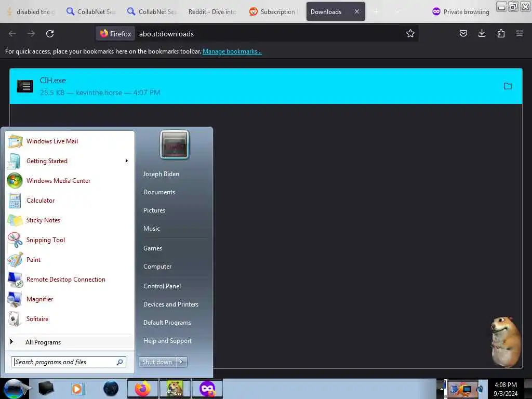Open Paint from the Start menu
The width and height of the screenshot is (532, 399).
(x=70, y=260)
